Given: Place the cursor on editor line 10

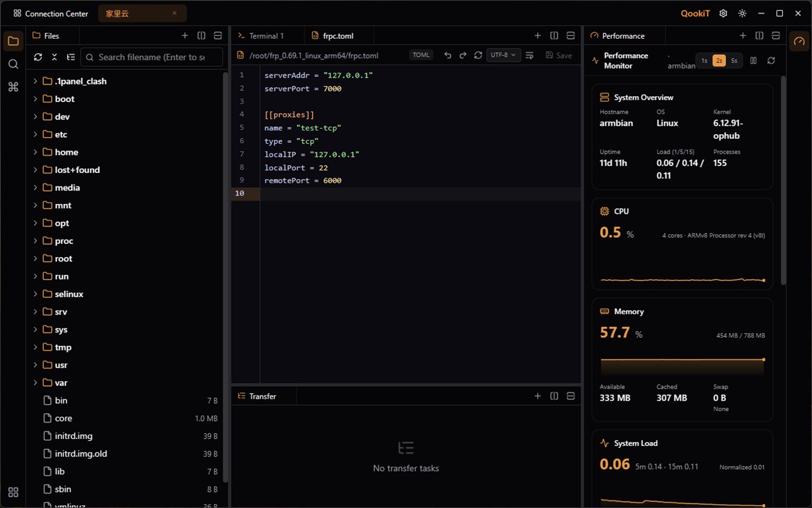Looking at the screenshot, I should coord(420,194).
